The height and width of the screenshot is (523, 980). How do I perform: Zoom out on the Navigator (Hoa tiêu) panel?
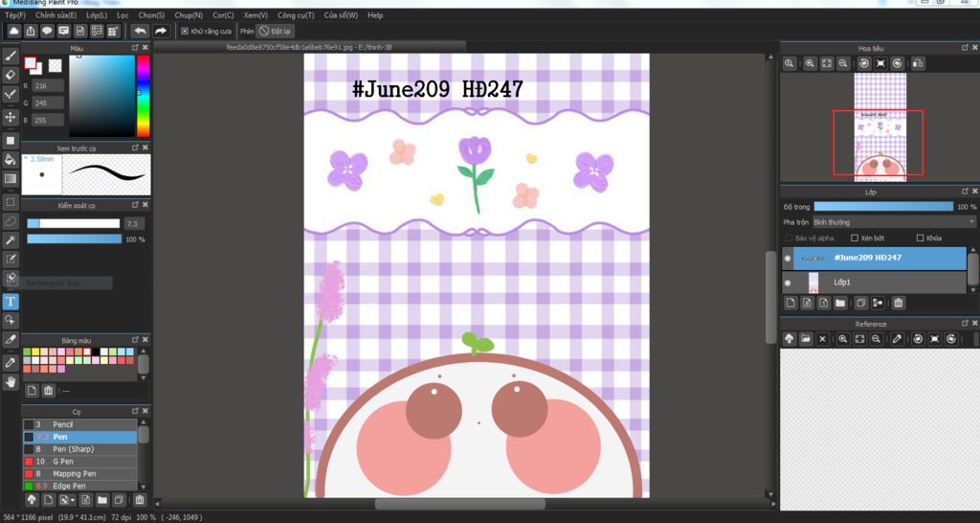[x=843, y=63]
